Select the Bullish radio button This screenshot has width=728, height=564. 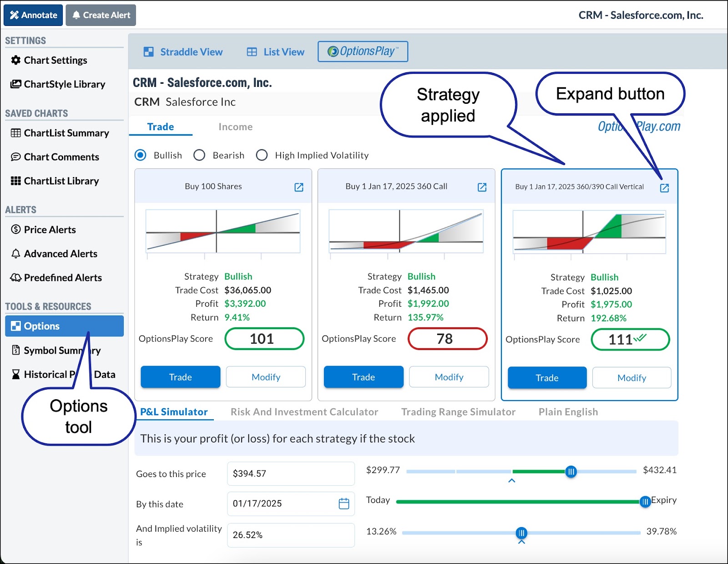pos(141,155)
